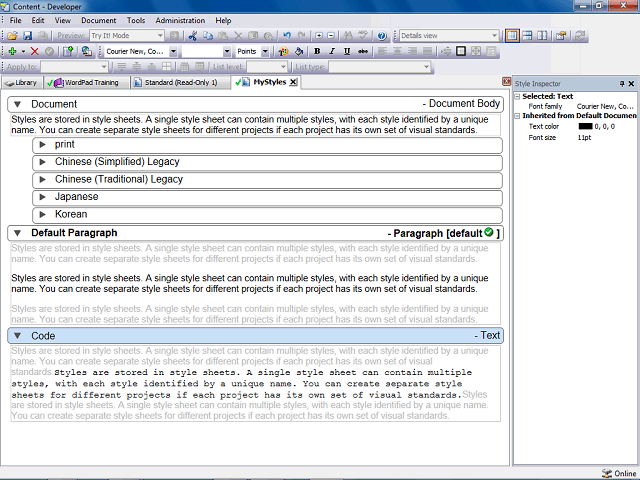
Task: Open the arrow next to Add icon
Action: pos(23,51)
